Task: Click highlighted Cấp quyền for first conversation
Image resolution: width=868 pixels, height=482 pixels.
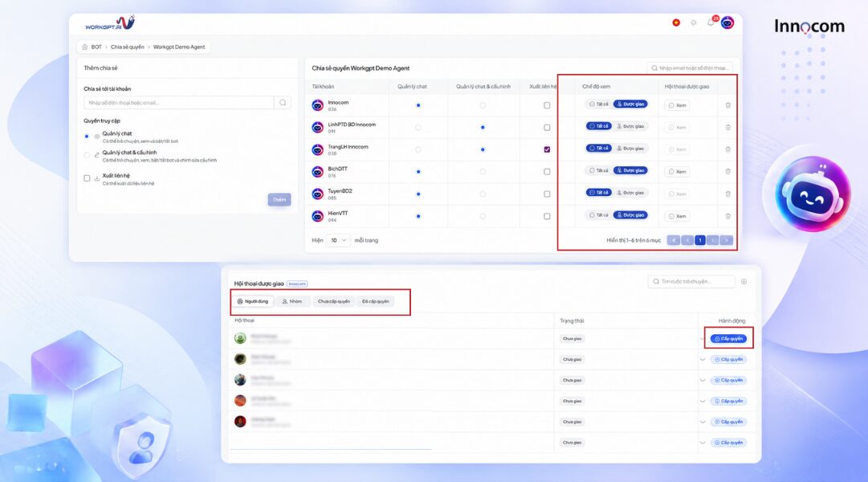Action: 728,338
